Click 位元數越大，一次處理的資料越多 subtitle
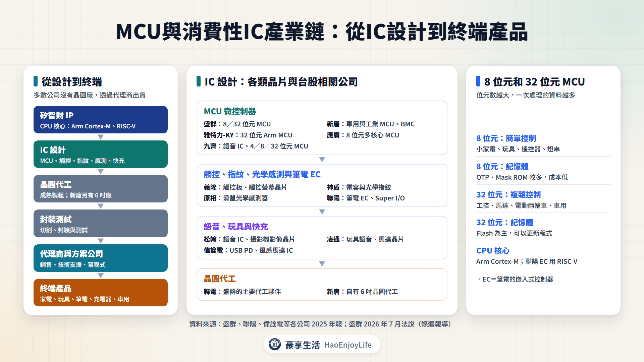The image size is (644, 362). point(526,95)
